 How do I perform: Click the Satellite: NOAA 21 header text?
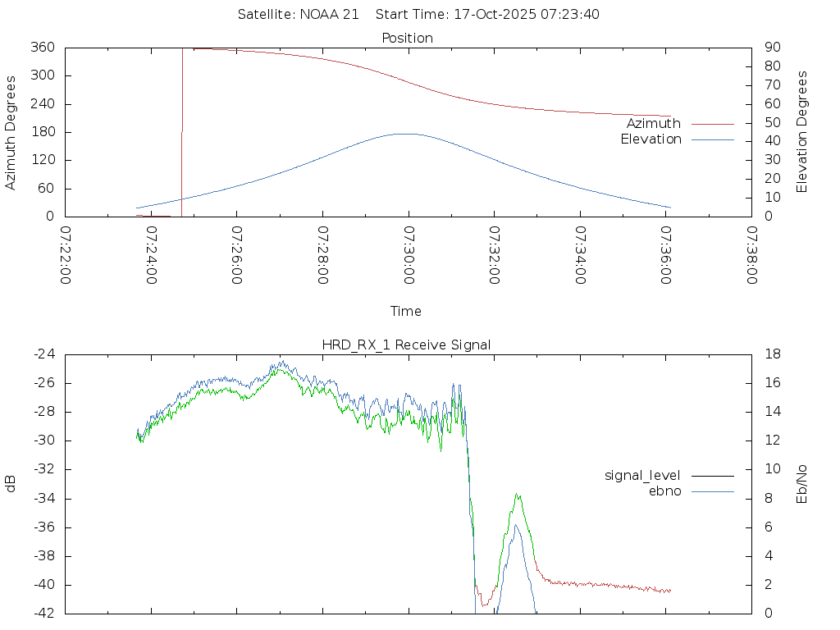click(299, 14)
